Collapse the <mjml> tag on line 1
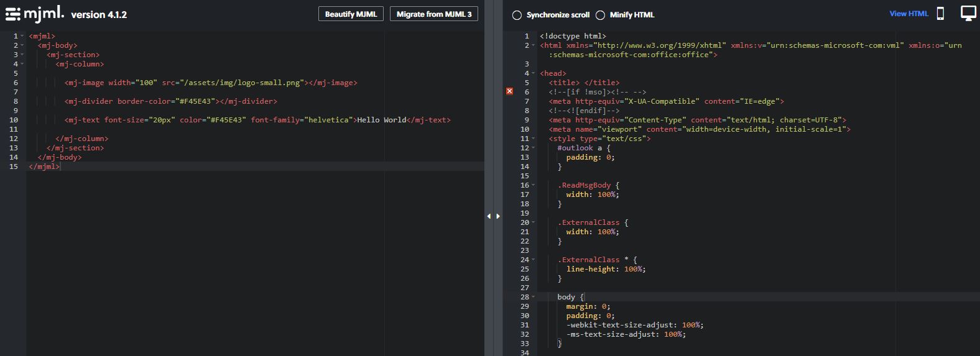This screenshot has width=980, height=356. pyautogui.click(x=22, y=36)
